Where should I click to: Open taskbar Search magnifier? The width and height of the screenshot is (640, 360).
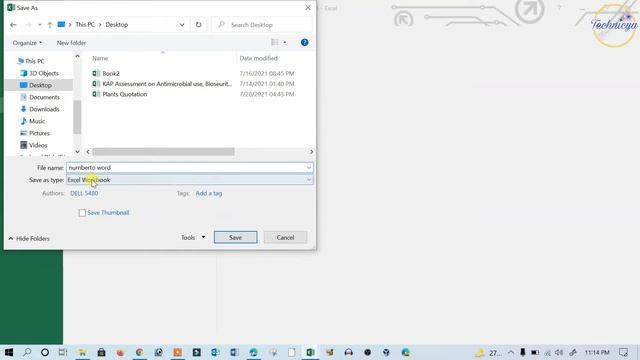tap(27, 352)
